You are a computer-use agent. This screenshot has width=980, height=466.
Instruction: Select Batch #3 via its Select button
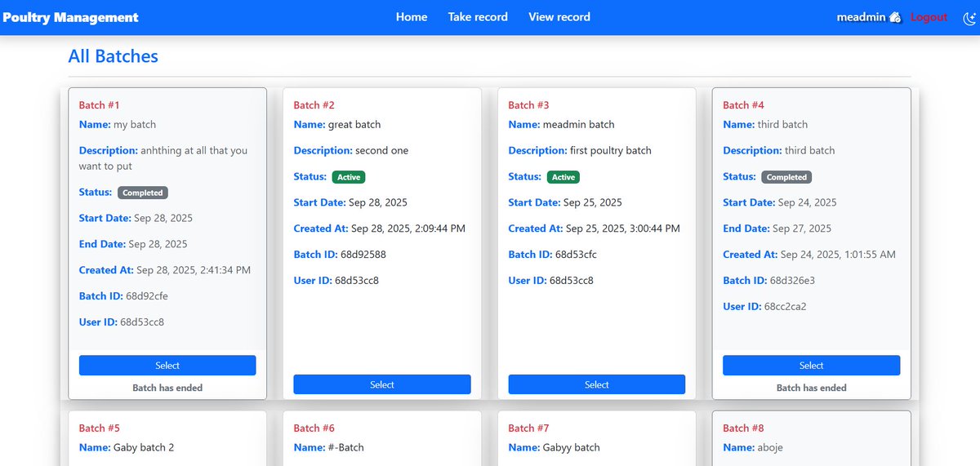pos(597,384)
